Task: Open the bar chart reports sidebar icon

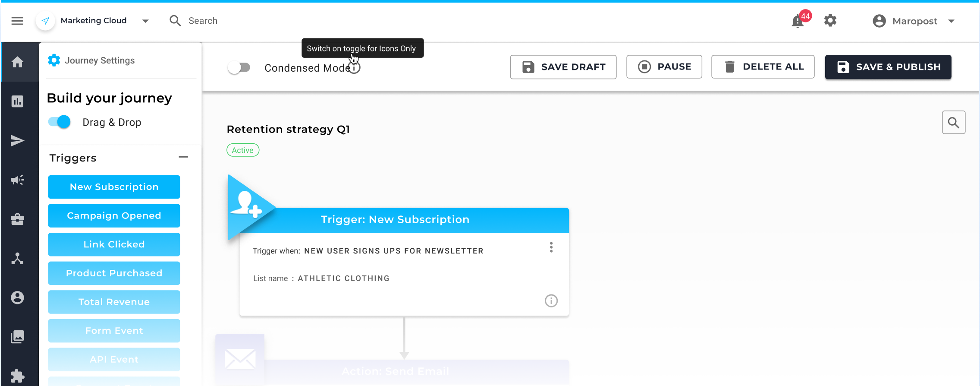Action: 17,101
